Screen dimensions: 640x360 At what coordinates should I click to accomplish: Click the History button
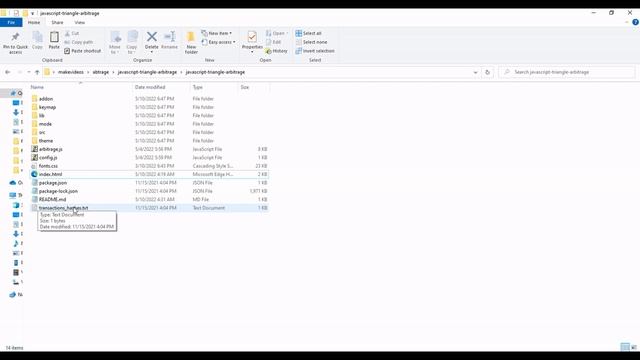[276, 51]
